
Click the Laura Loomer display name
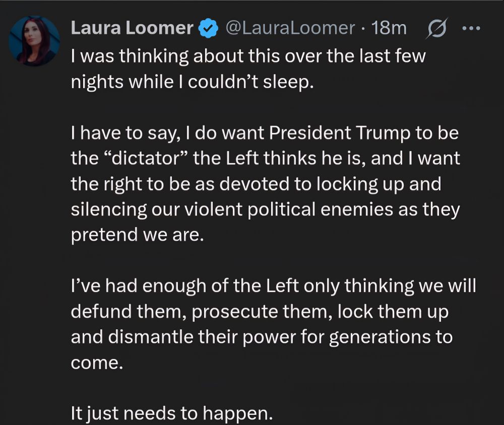click(131, 28)
